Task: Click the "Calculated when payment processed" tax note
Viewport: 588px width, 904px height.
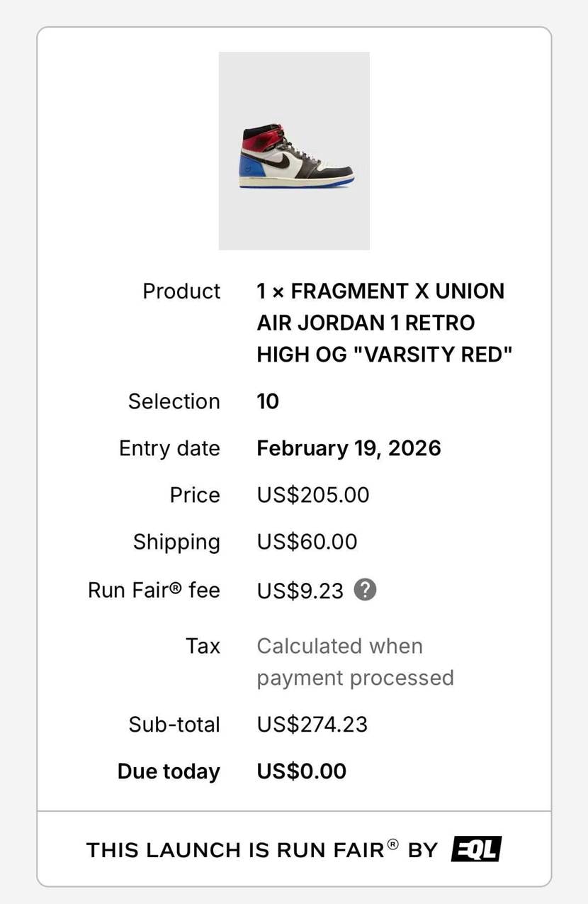Action: (355, 662)
